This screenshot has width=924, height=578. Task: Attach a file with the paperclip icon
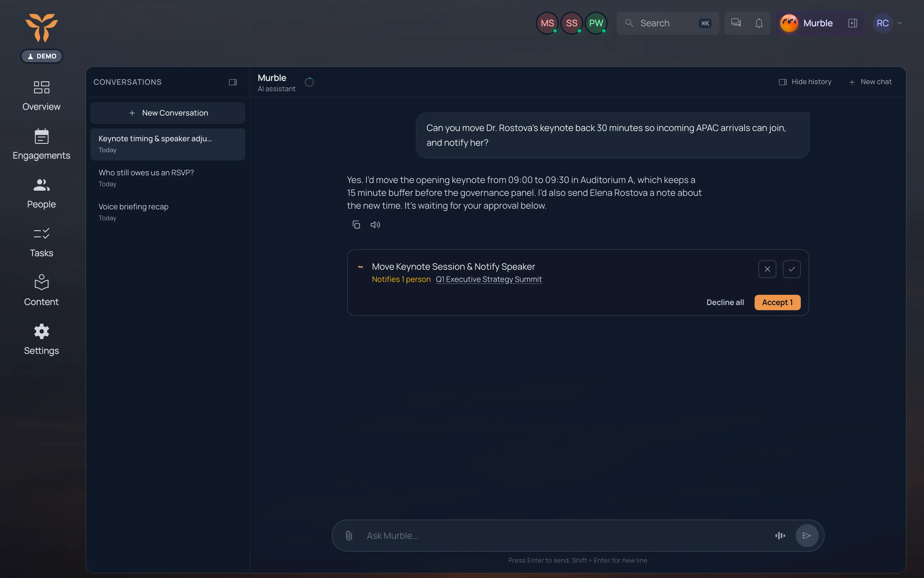[x=349, y=536]
